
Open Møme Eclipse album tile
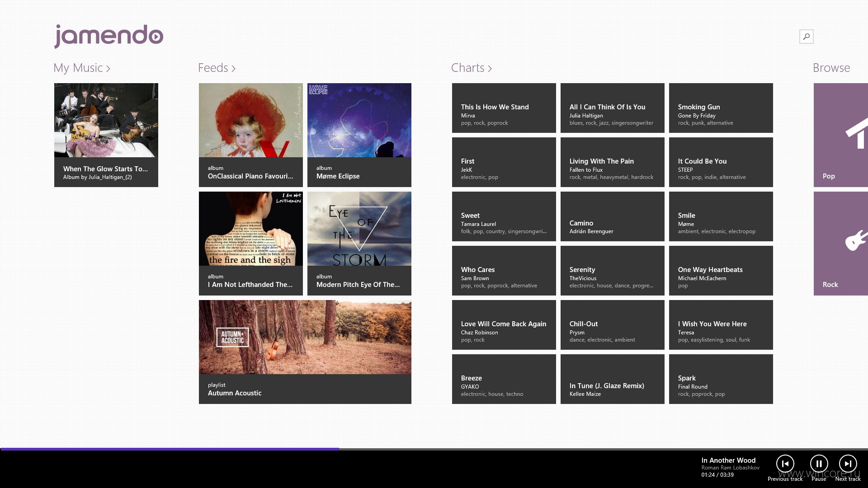tap(359, 135)
